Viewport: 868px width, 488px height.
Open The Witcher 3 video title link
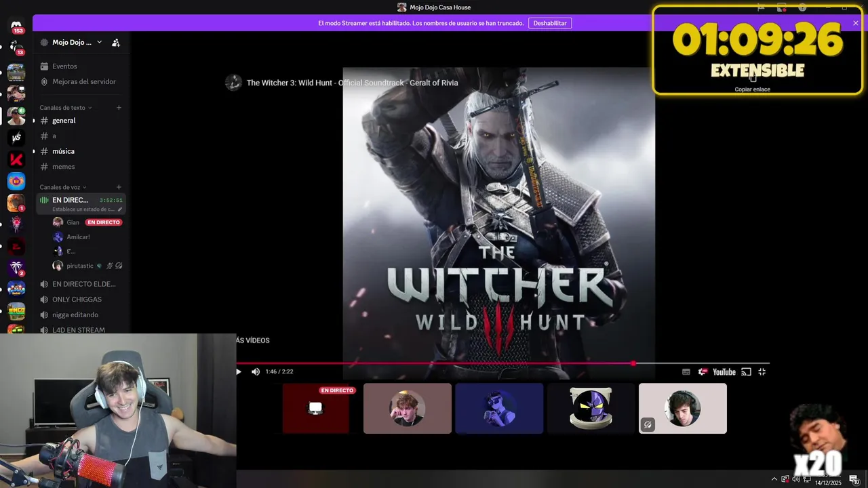coord(352,83)
